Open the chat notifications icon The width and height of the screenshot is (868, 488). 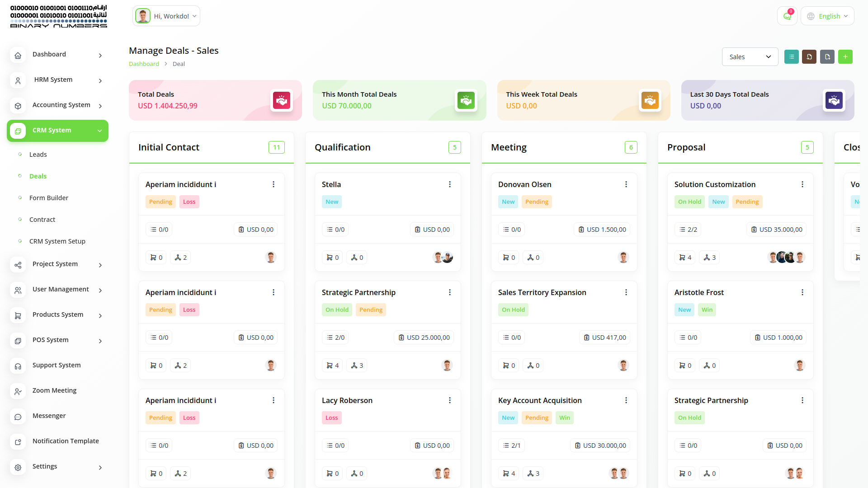pyautogui.click(x=787, y=16)
